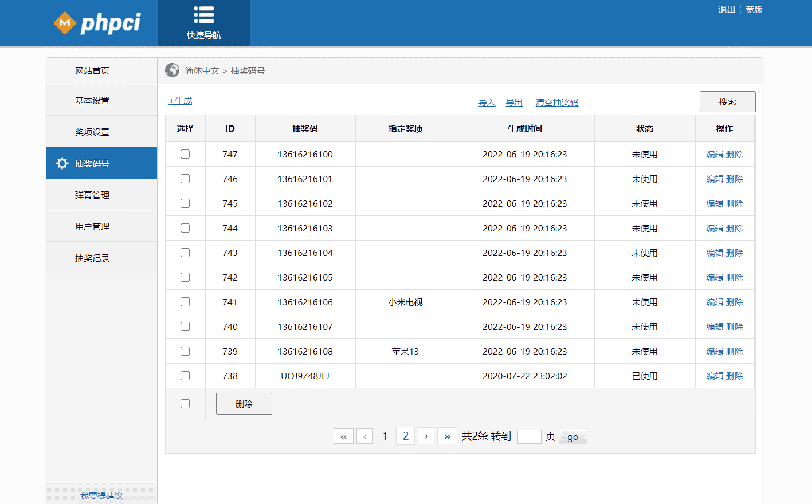Image resolution: width=812 pixels, height=504 pixels.
Task: Toggle the select-all checkbox beside 删除 button
Action: click(x=185, y=404)
